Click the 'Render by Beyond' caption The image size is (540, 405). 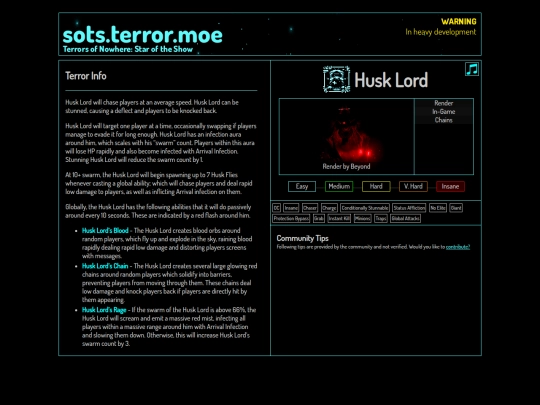(x=346, y=166)
